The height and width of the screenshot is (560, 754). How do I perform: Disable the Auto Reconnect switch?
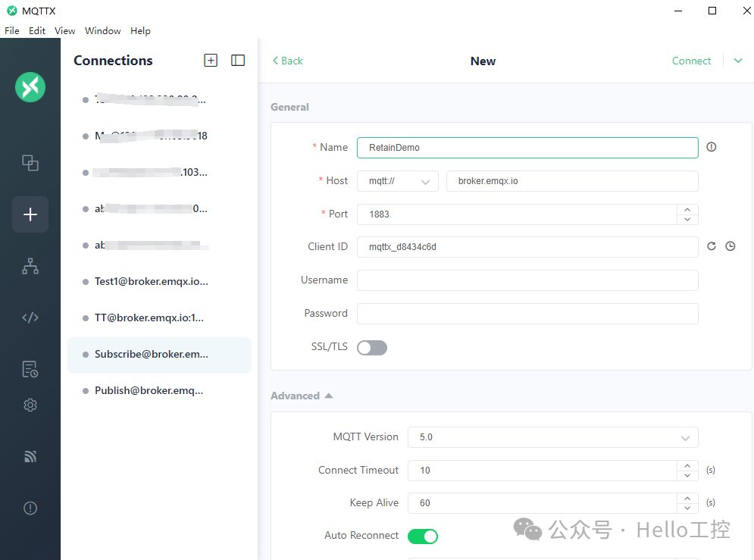(423, 536)
